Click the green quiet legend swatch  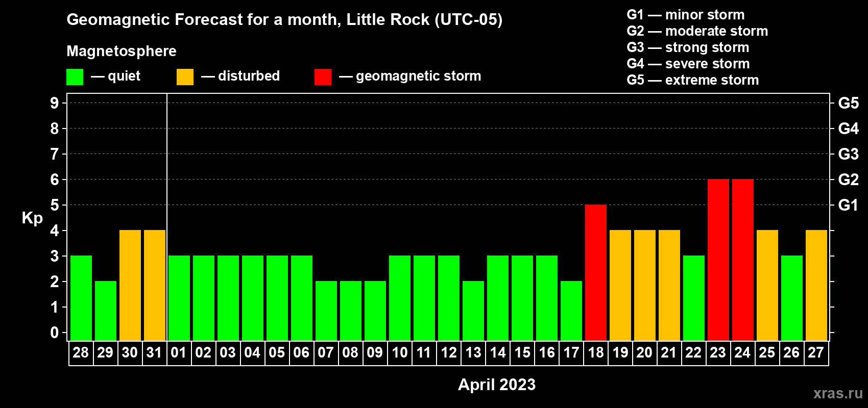click(x=75, y=77)
